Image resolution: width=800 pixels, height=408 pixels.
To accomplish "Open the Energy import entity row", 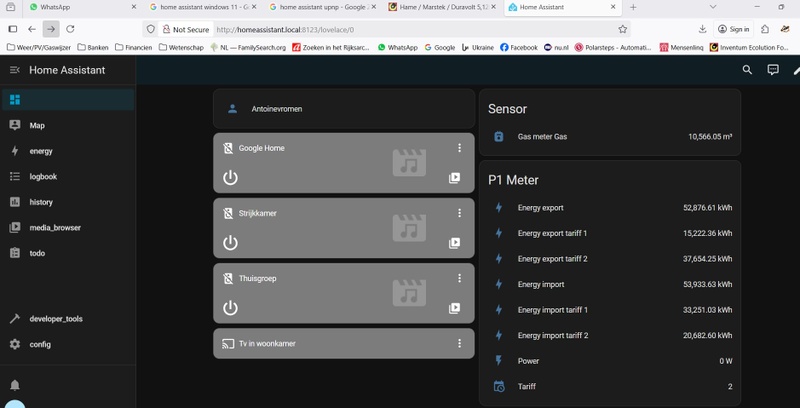I will point(610,284).
